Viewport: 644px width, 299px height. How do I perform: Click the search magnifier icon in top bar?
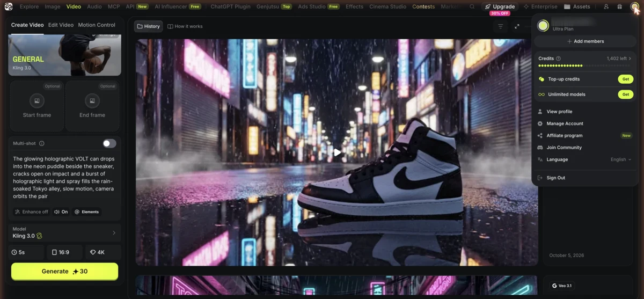[x=472, y=7]
